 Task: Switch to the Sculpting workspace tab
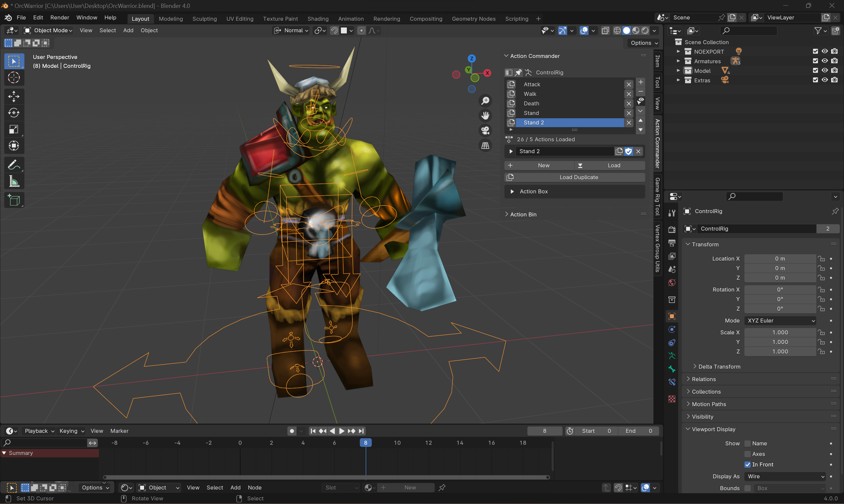pos(204,19)
